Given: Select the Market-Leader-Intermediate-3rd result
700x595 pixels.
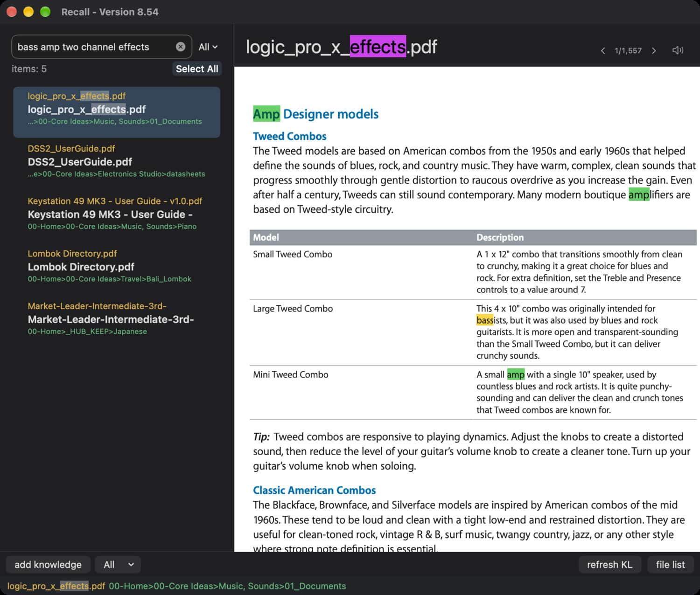Looking at the screenshot, I should tap(117, 318).
